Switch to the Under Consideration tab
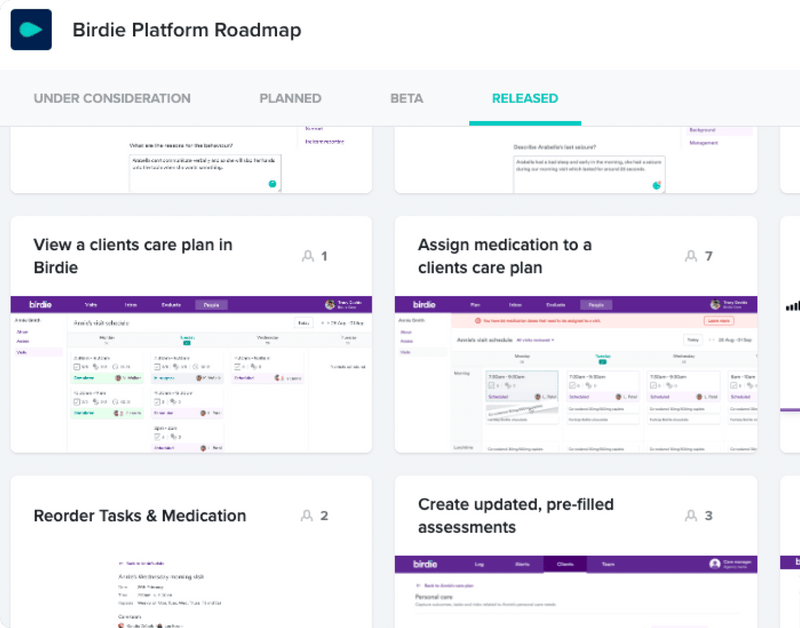Image resolution: width=800 pixels, height=628 pixels. point(112,98)
